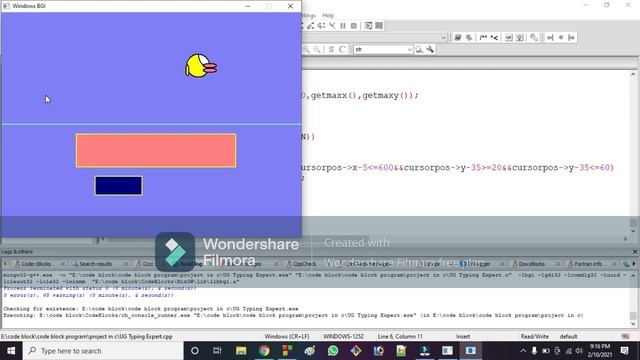Click the view CHM documentation icon
Screen dimensions: 640x360
click(x=520, y=38)
